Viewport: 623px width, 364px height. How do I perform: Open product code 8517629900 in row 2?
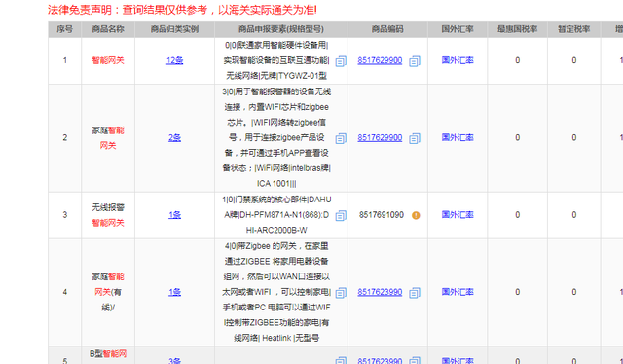380,137
